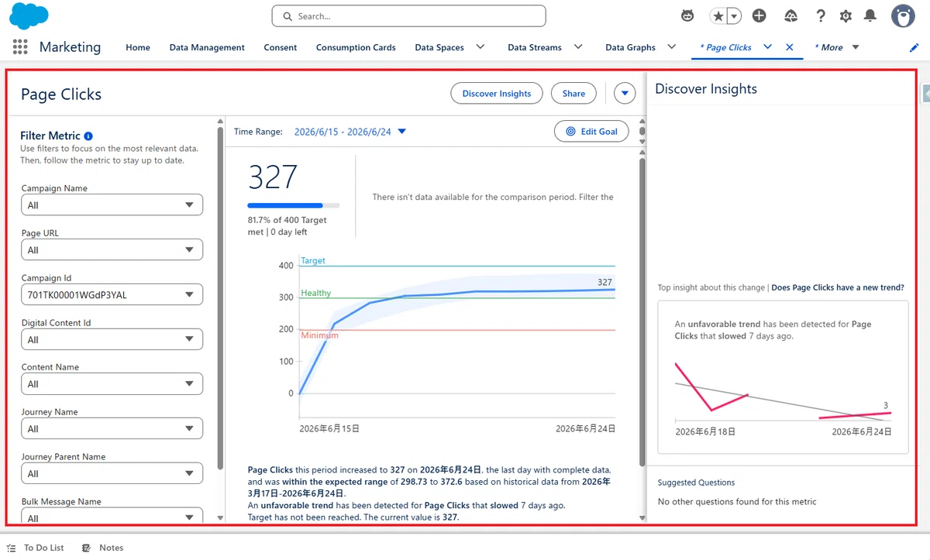Open the notifications bell
The width and height of the screenshot is (930, 560).
point(870,15)
